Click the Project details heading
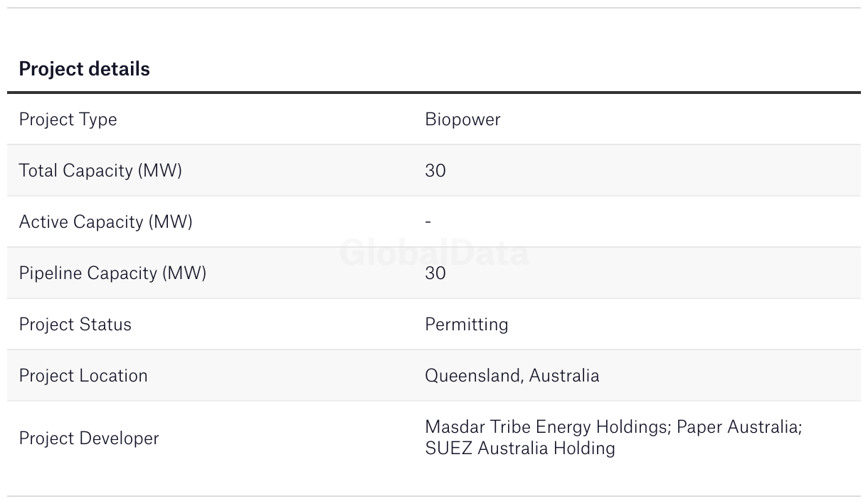Image resolution: width=868 pixels, height=504 pixels. tap(84, 69)
